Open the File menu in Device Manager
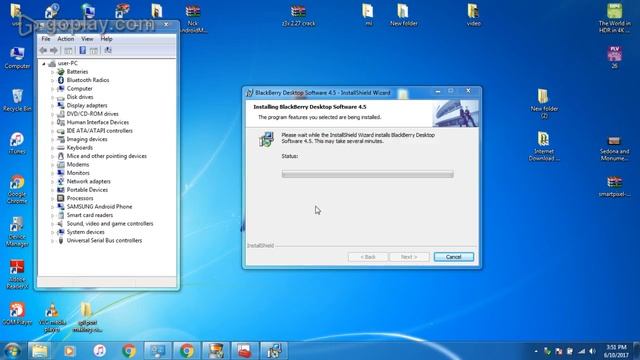 pyautogui.click(x=46, y=39)
